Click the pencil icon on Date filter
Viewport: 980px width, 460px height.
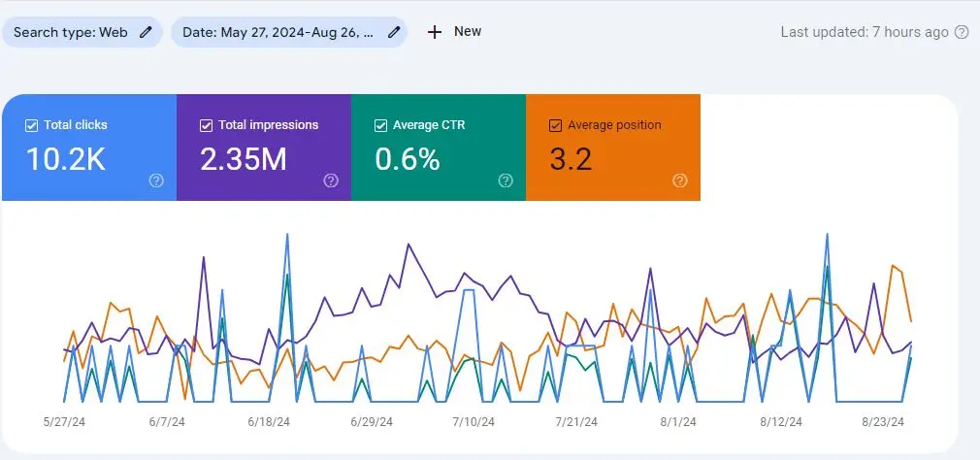click(x=394, y=32)
